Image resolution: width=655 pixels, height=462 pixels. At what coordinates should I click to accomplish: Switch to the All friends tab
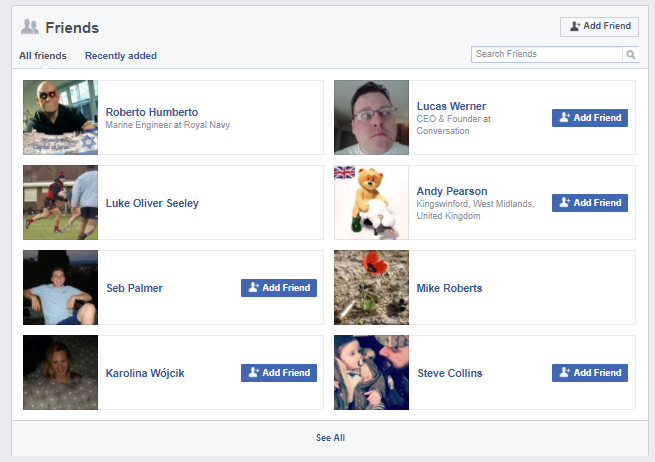pyautogui.click(x=43, y=56)
